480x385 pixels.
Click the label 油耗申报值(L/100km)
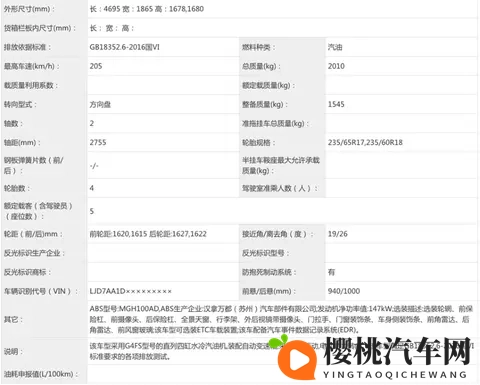(x=41, y=374)
